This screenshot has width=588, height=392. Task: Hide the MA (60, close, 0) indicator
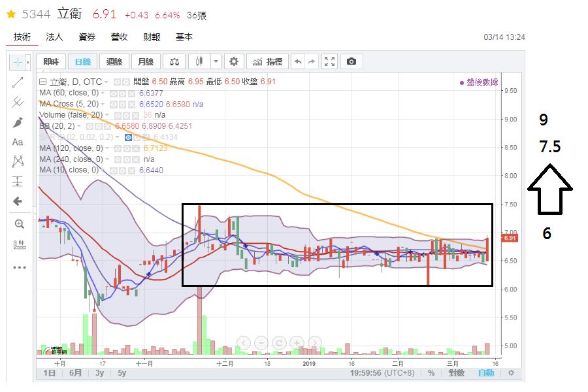[114, 93]
